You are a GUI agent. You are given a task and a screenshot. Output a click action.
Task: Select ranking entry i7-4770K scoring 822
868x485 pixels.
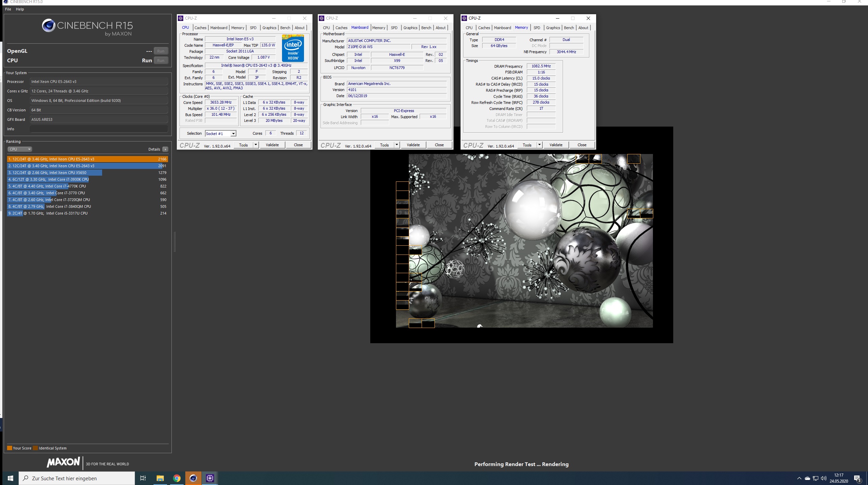pyautogui.click(x=88, y=186)
